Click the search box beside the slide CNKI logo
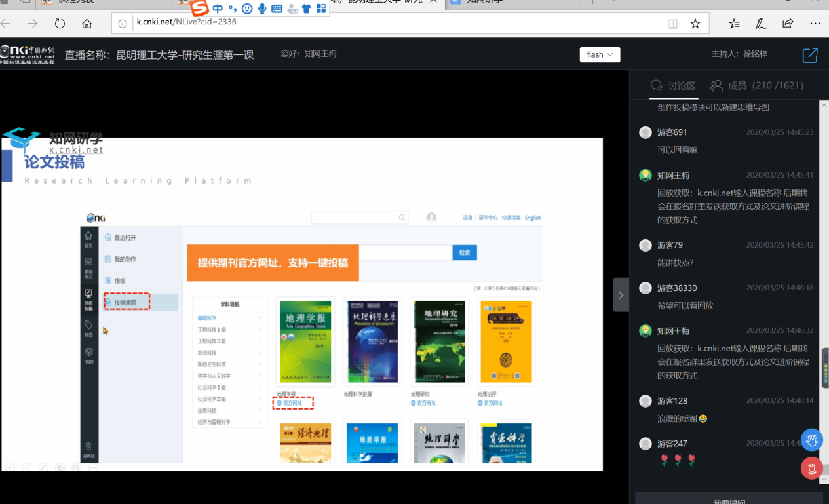The image size is (829, 504). 360,218
